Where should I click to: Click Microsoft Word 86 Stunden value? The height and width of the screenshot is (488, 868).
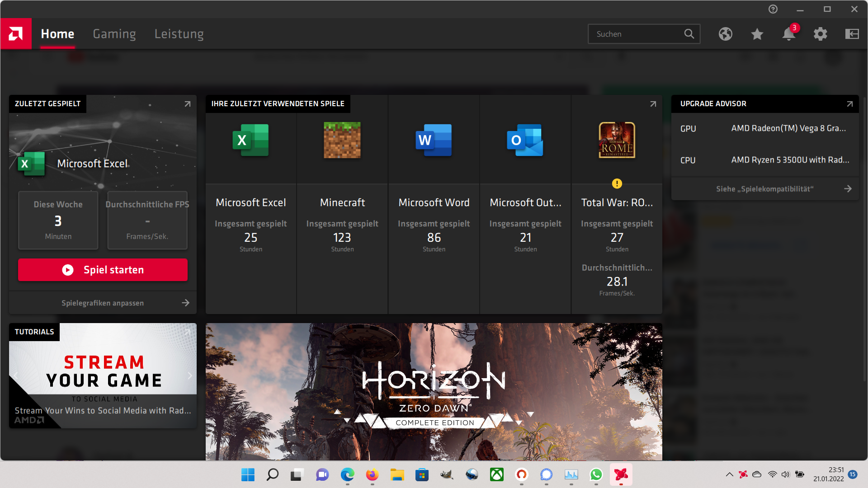pyautogui.click(x=434, y=237)
